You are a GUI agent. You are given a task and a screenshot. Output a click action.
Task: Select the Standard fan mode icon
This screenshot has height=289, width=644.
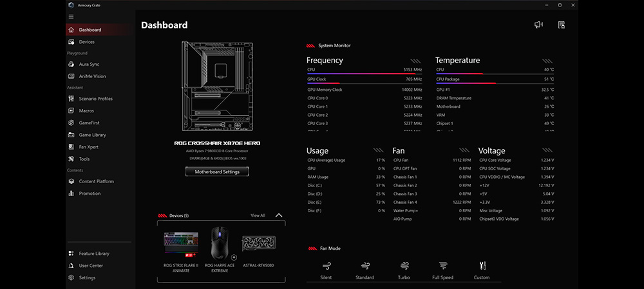click(365, 266)
